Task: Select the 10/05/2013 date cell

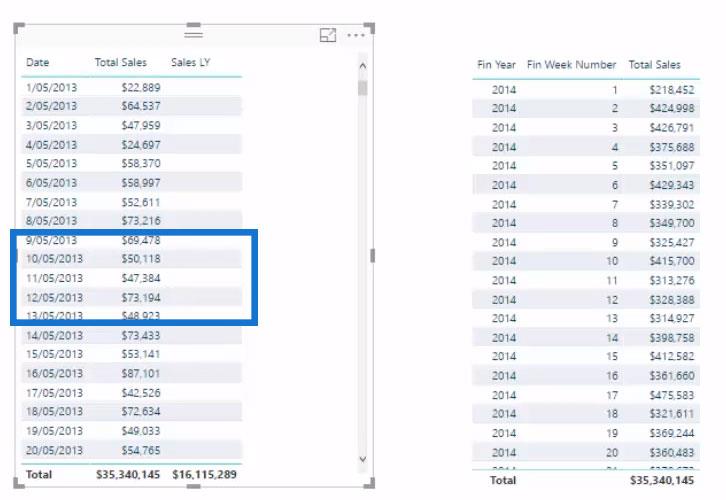Action: [x=54, y=259]
